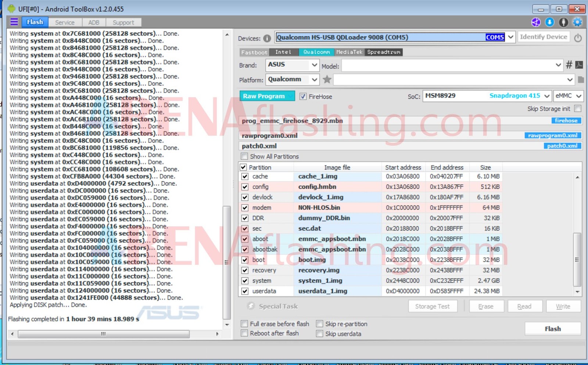Uncheck the modem partition checkbox
The height and width of the screenshot is (365, 588).
[245, 208]
